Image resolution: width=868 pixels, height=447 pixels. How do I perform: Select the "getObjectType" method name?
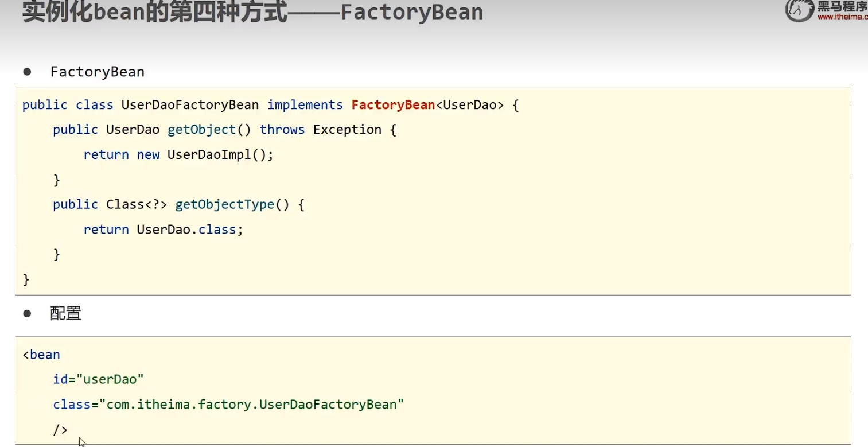pos(224,205)
